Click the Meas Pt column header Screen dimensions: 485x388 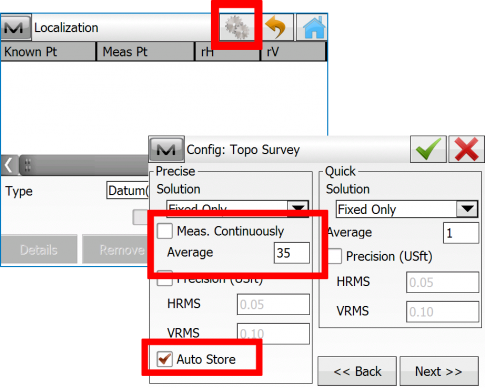pos(146,52)
